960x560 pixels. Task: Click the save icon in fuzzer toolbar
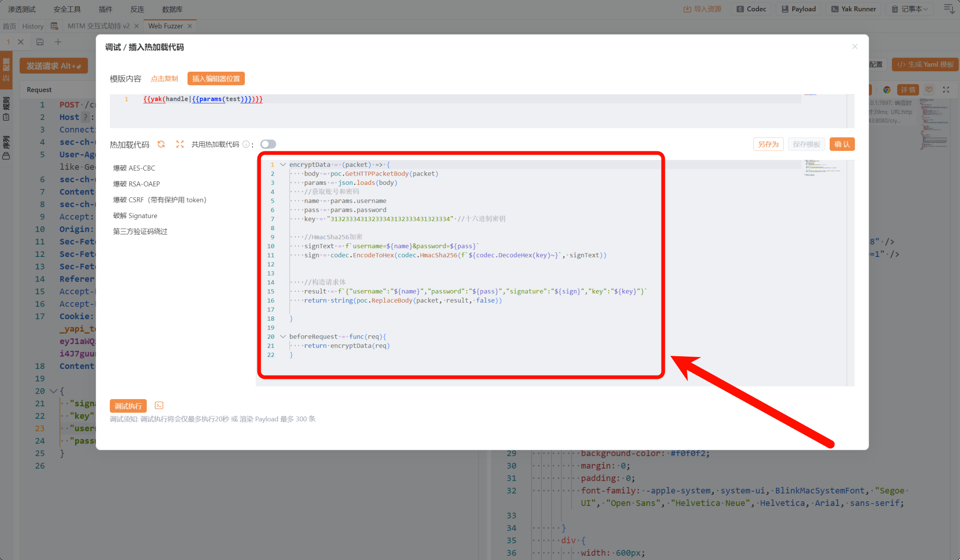40,41
